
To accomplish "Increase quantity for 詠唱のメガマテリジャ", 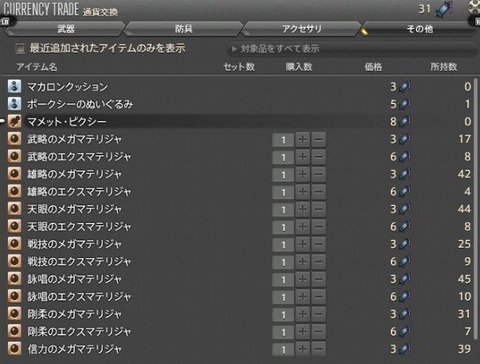I will coord(302,279).
